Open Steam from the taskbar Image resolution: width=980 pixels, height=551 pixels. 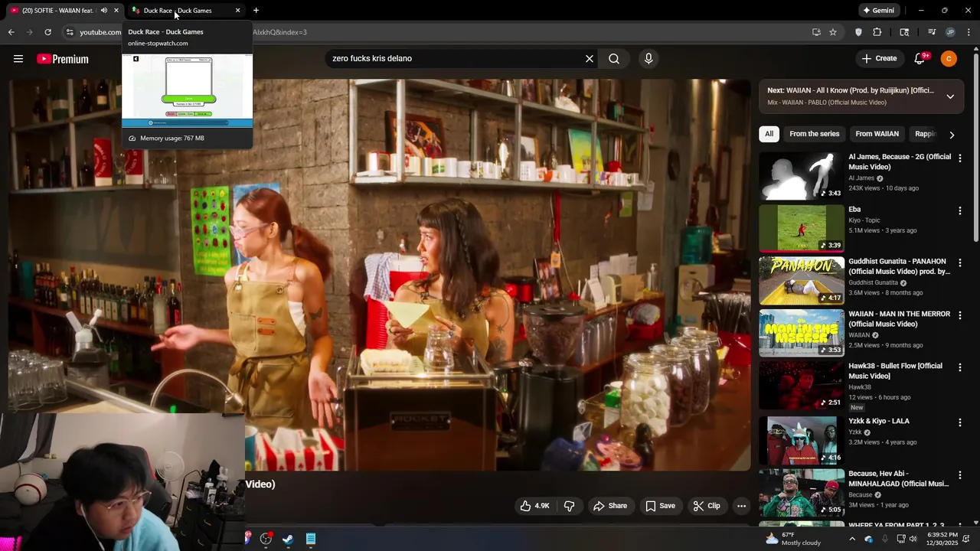[288, 539]
